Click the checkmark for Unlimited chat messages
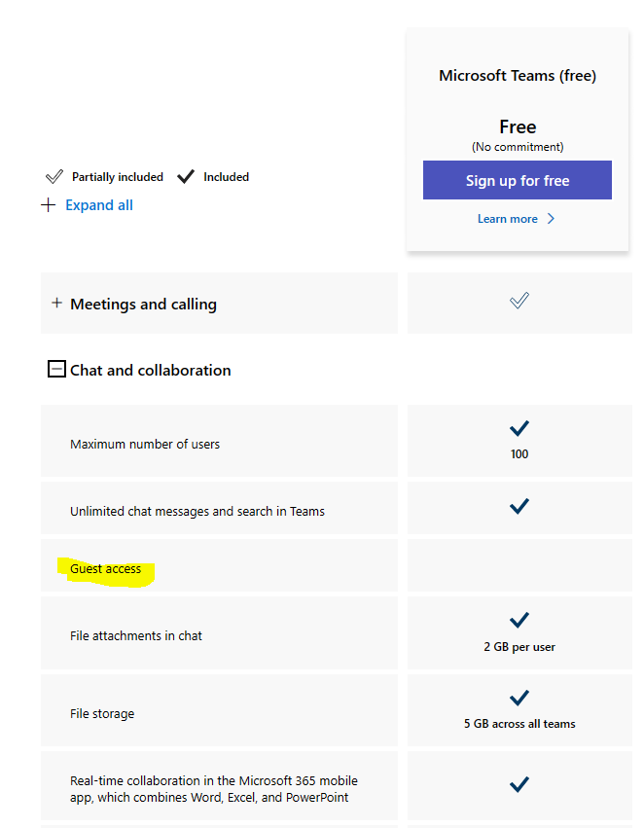 (519, 506)
